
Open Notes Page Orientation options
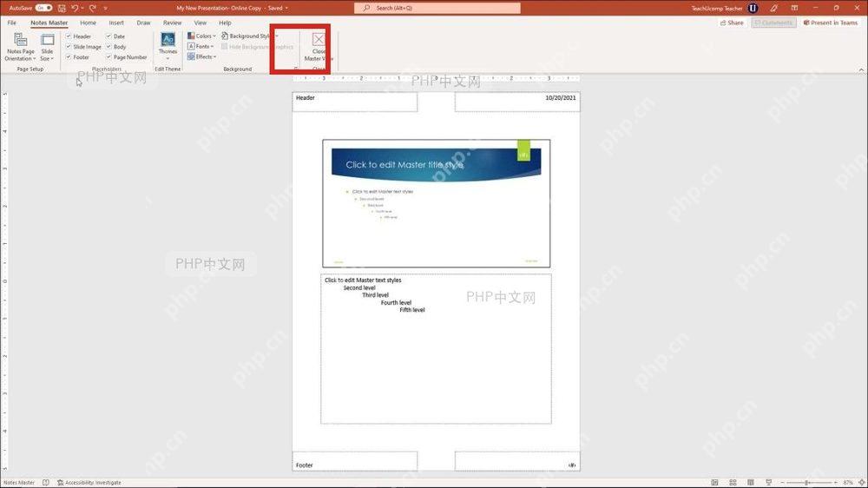tap(21, 47)
